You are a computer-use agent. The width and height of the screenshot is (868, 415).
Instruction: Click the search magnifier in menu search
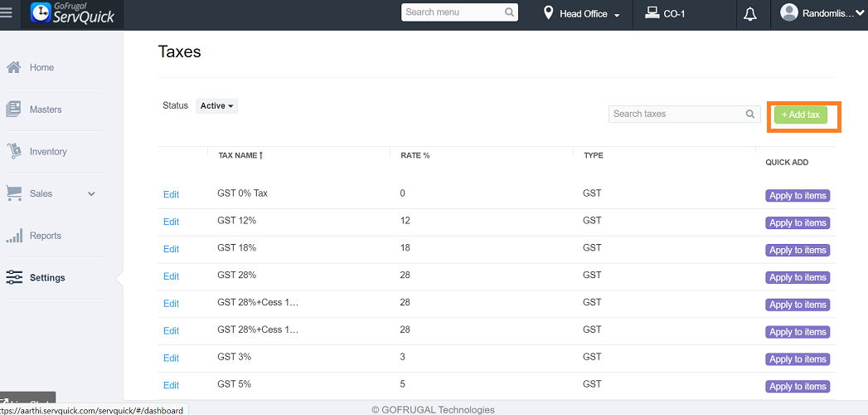(x=509, y=12)
